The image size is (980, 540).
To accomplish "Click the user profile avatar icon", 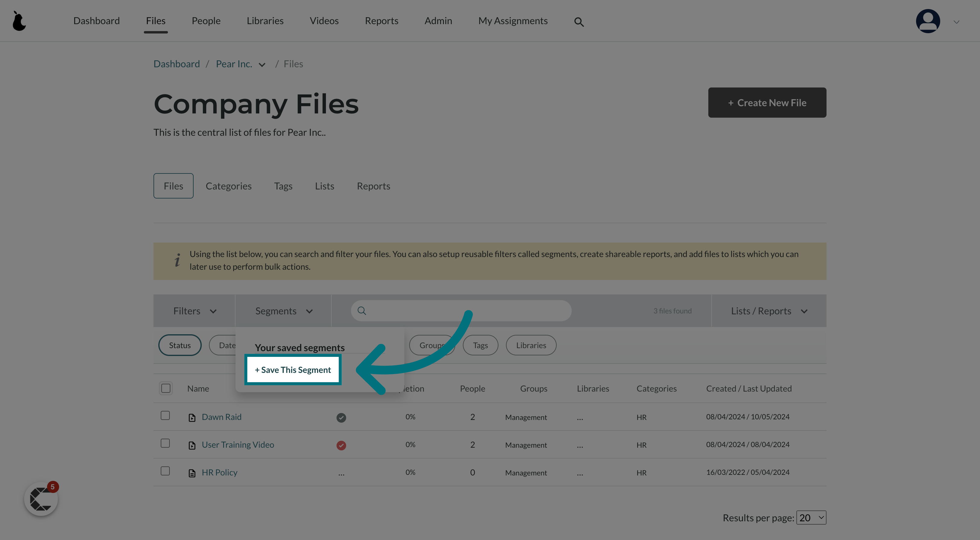I will click(928, 21).
